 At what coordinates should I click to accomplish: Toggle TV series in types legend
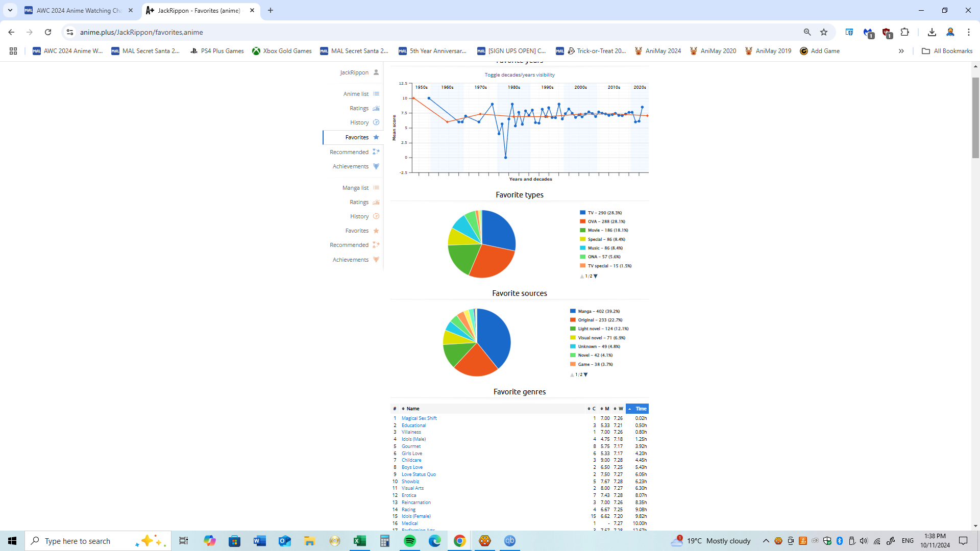click(604, 213)
